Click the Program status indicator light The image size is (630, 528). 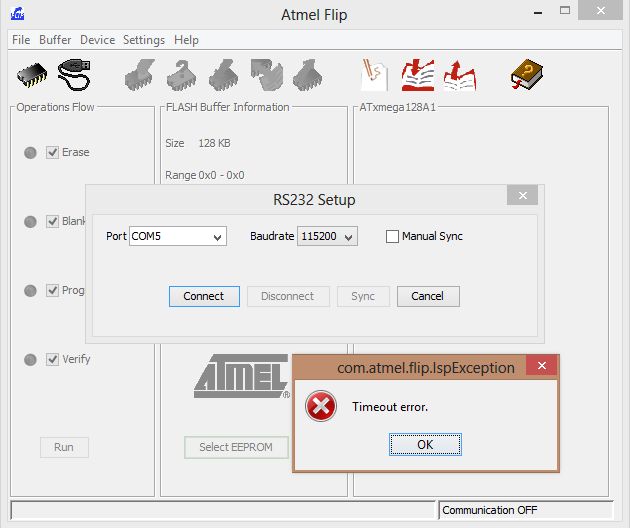pyautogui.click(x=30, y=291)
